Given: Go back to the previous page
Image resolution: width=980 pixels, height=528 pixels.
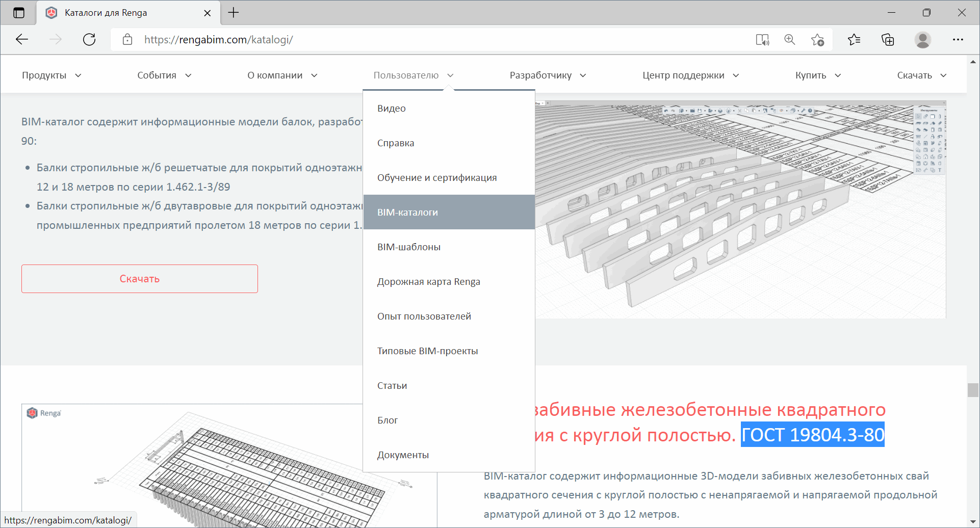Looking at the screenshot, I should click(22, 40).
